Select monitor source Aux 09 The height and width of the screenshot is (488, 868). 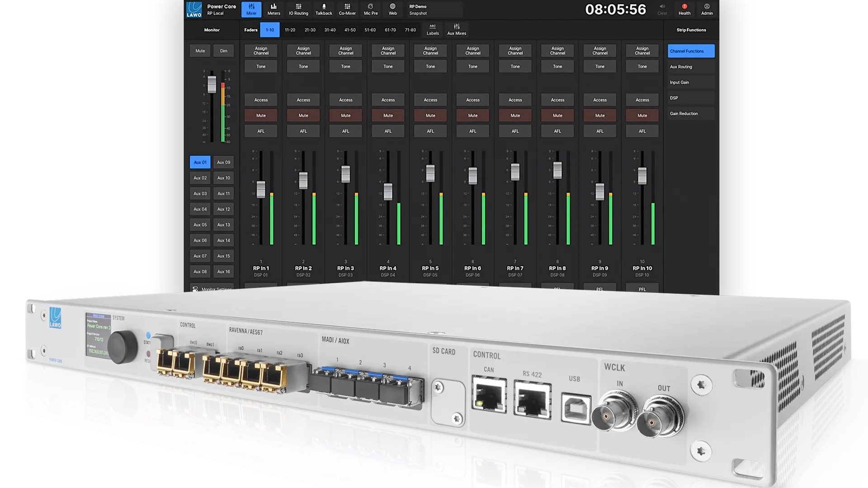click(224, 162)
